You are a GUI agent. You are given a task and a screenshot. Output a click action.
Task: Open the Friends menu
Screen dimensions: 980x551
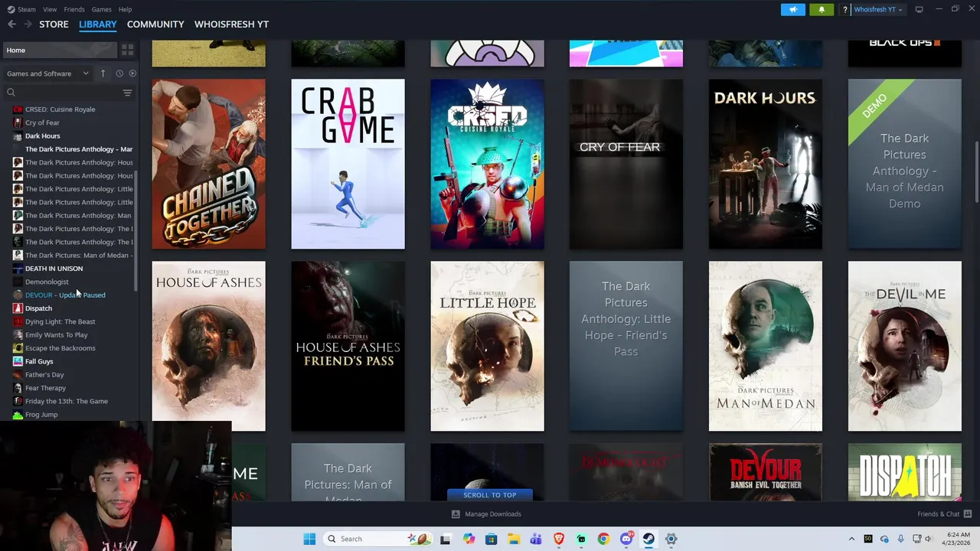point(74,9)
